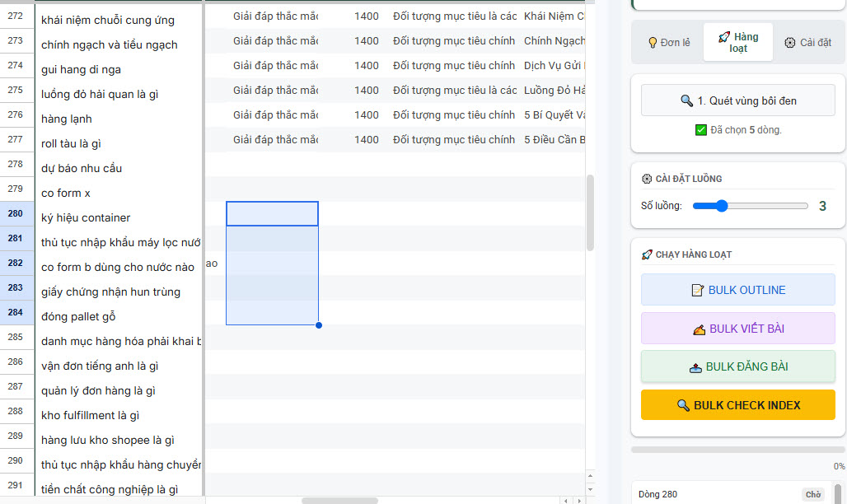847x504 pixels.
Task: Click spreadsheet scroll down arrow
Action: click(589, 488)
